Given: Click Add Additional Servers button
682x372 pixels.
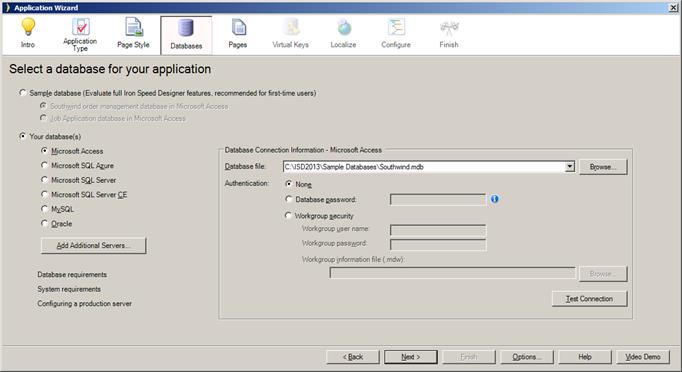Looking at the screenshot, I should pyautogui.click(x=94, y=245).
